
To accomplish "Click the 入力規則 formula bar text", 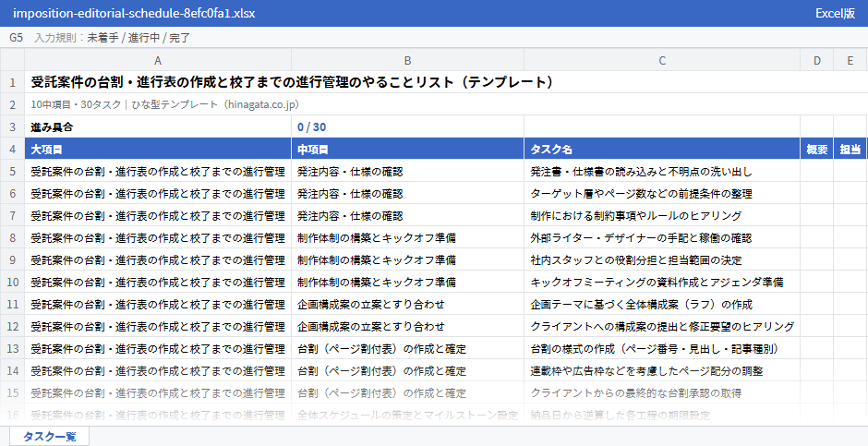I will (x=113, y=38).
